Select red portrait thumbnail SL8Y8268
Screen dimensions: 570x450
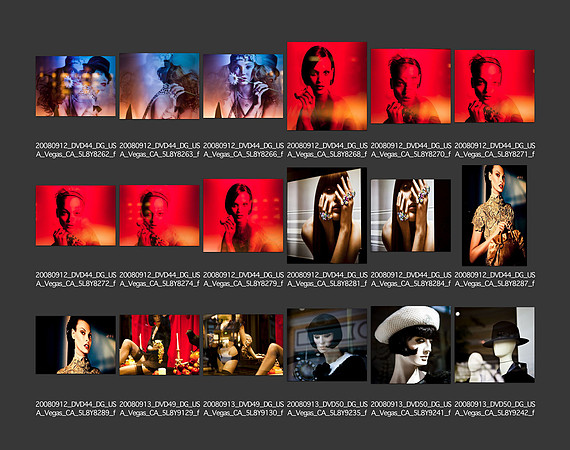[327, 86]
